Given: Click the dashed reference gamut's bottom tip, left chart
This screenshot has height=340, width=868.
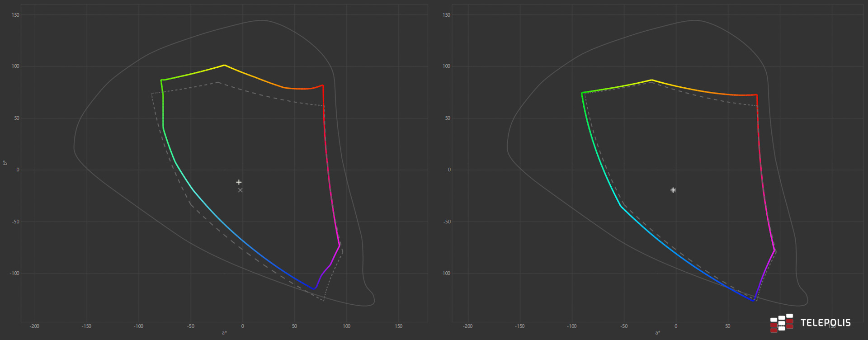Looking at the screenshot, I should [x=324, y=301].
